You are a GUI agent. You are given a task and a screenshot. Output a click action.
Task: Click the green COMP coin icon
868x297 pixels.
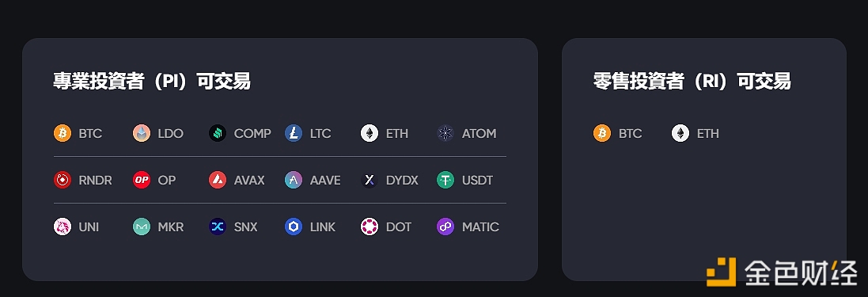(218, 134)
